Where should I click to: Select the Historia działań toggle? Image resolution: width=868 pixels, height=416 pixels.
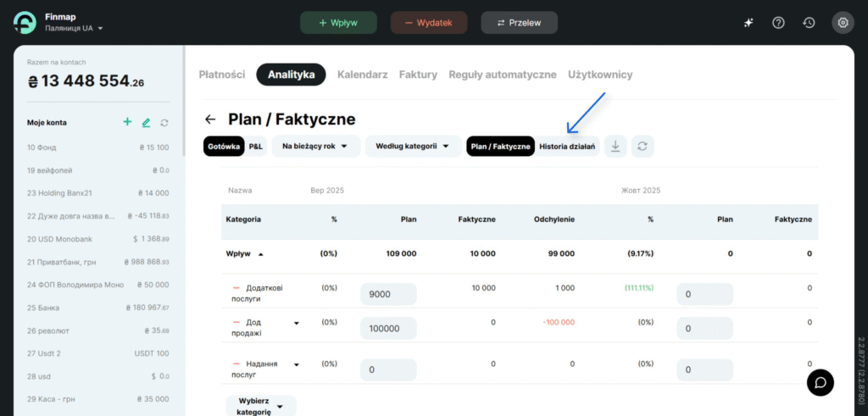click(x=567, y=147)
